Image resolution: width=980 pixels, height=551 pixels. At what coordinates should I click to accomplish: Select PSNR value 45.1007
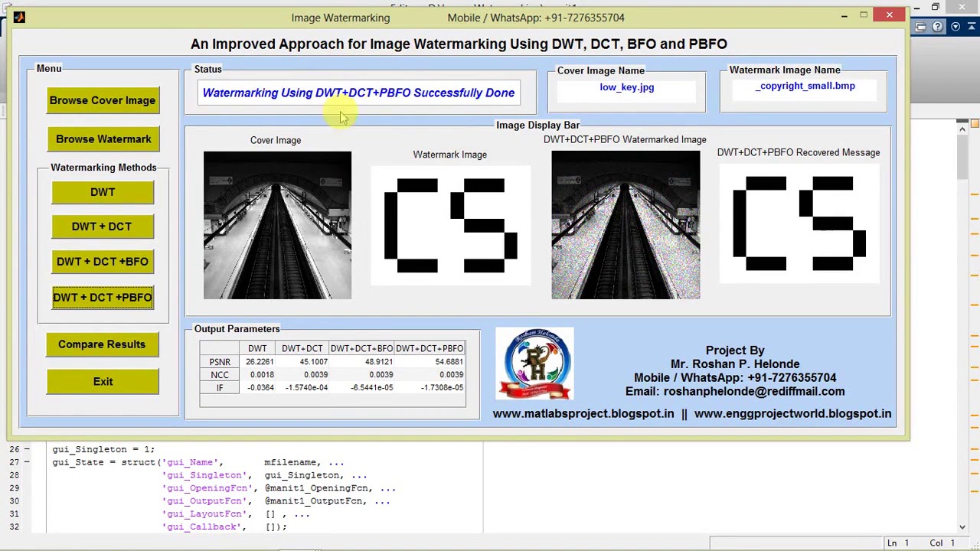pos(314,362)
